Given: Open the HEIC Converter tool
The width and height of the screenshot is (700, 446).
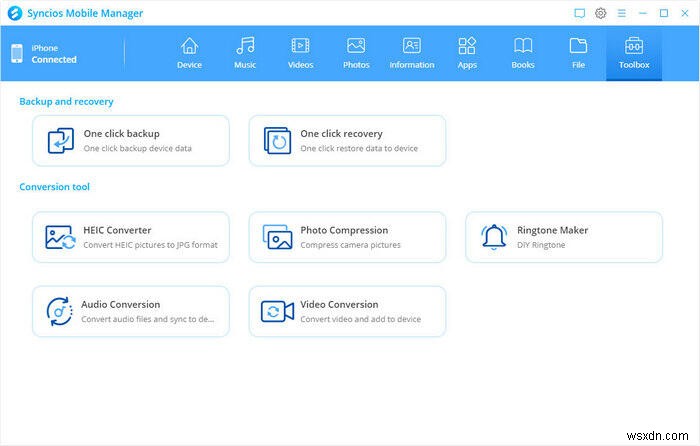Looking at the screenshot, I should coord(131,237).
